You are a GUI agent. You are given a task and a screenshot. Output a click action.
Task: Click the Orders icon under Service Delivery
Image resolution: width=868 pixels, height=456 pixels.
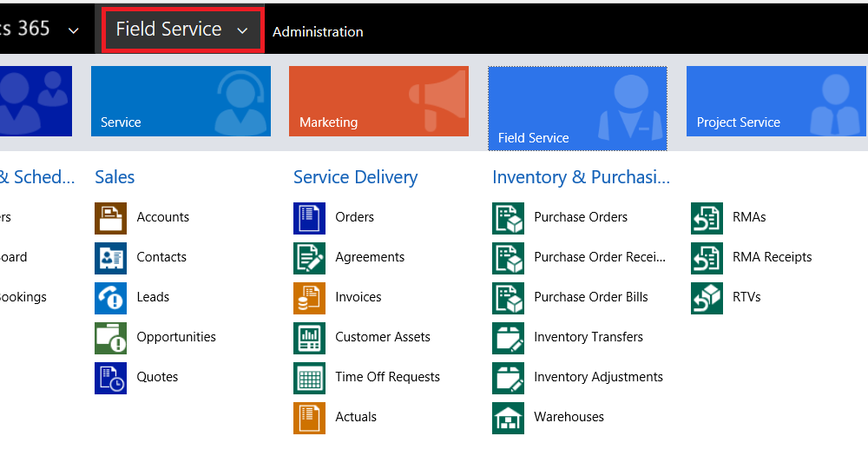[310, 218]
